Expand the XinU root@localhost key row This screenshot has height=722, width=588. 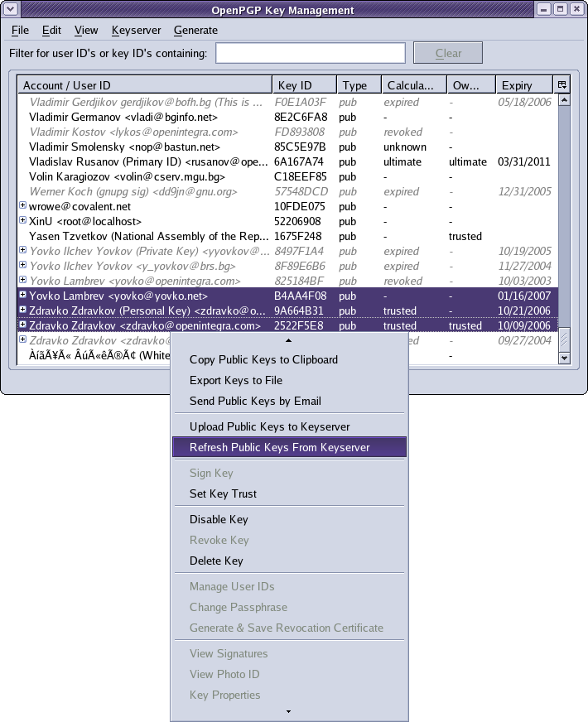tap(22, 220)
